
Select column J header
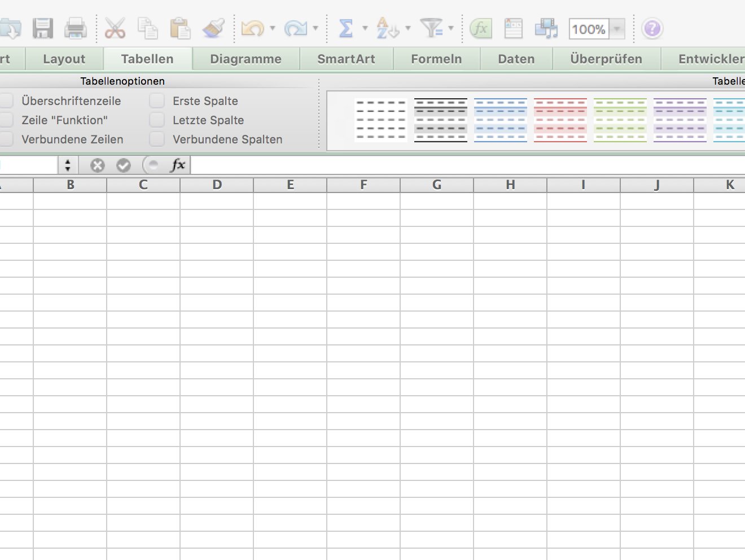(658, 185)
